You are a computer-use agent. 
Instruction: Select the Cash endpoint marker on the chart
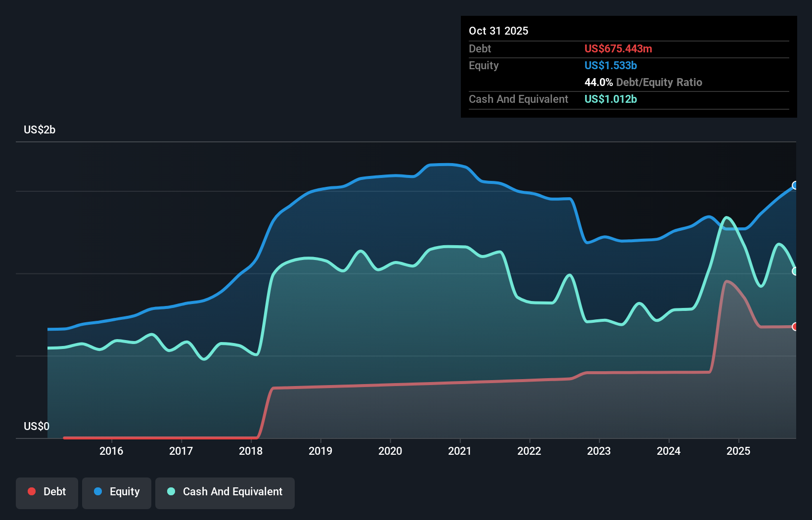[795, 271]
